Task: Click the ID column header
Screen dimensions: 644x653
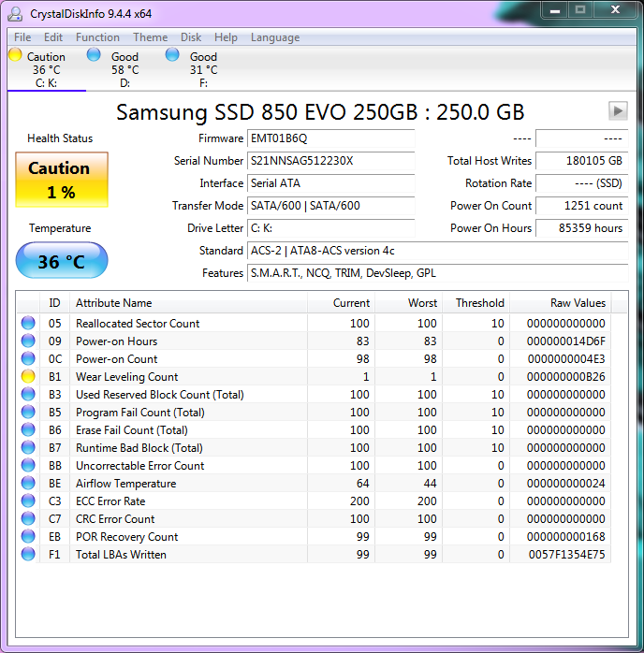Action: [x=54, y=303]
